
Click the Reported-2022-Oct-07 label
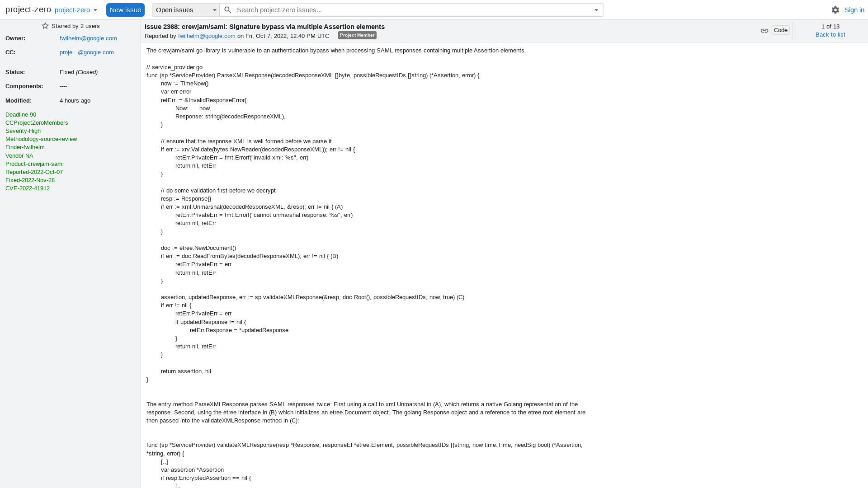coord(34,172)
